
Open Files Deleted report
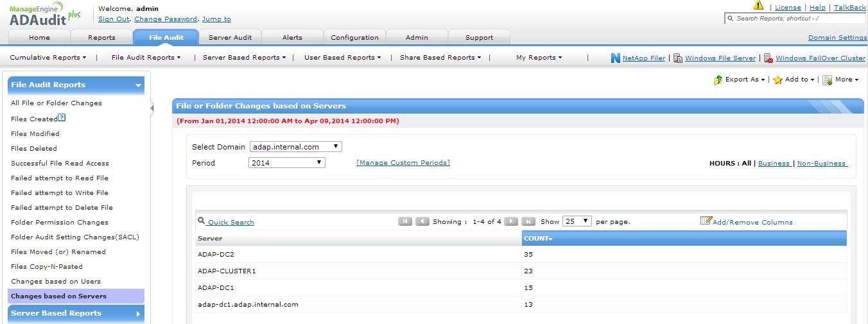pyautogui.click(x=34, y=148)
